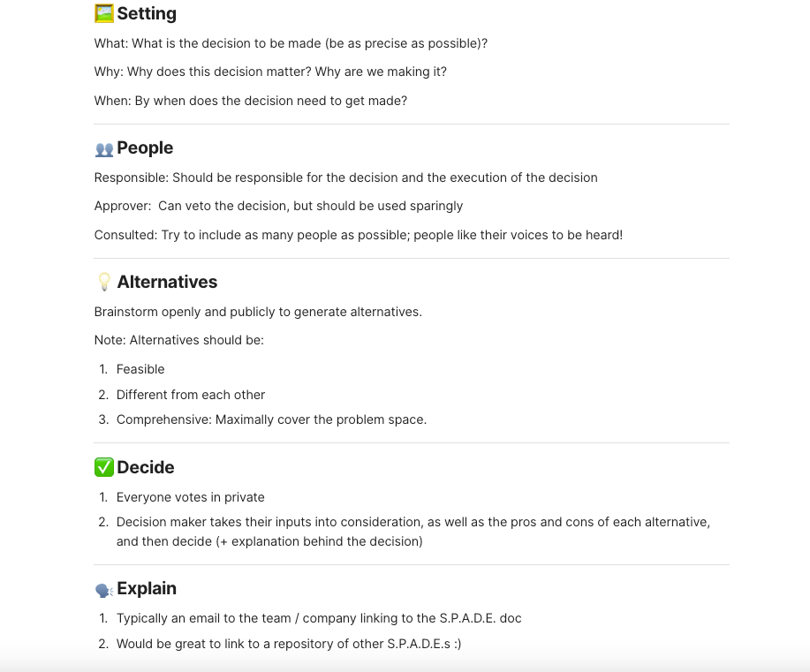
Task: Click the "Feasible" numbered list item
Action: click(x=140, y=369)
